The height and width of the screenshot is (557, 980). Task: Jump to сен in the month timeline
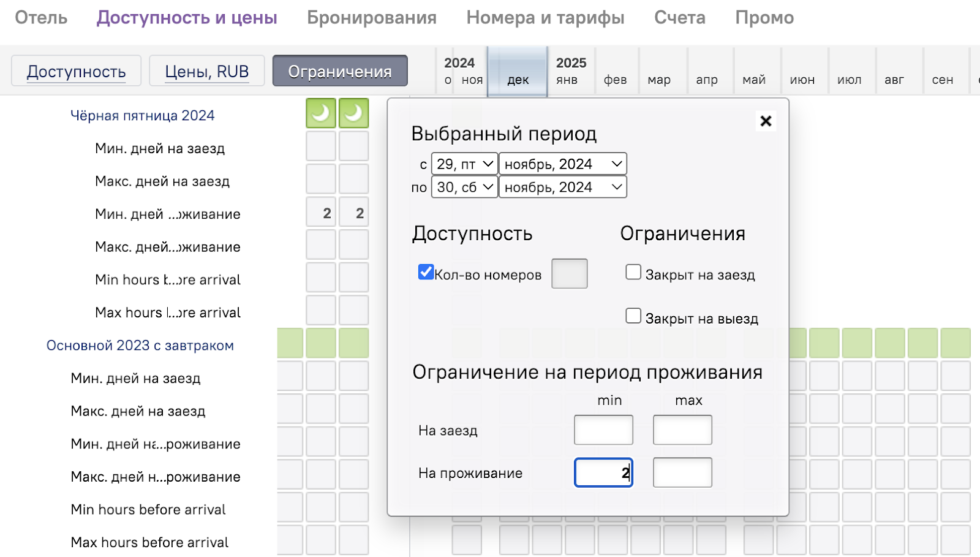943,80
